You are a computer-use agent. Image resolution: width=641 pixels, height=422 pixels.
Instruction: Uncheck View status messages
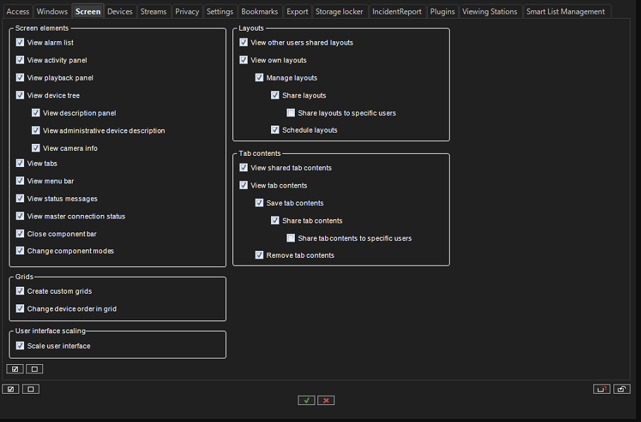point(20,198)
